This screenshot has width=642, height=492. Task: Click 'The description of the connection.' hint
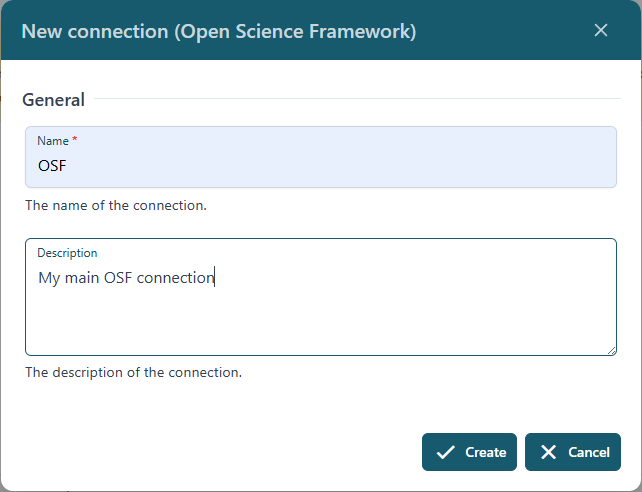[133, 373]
